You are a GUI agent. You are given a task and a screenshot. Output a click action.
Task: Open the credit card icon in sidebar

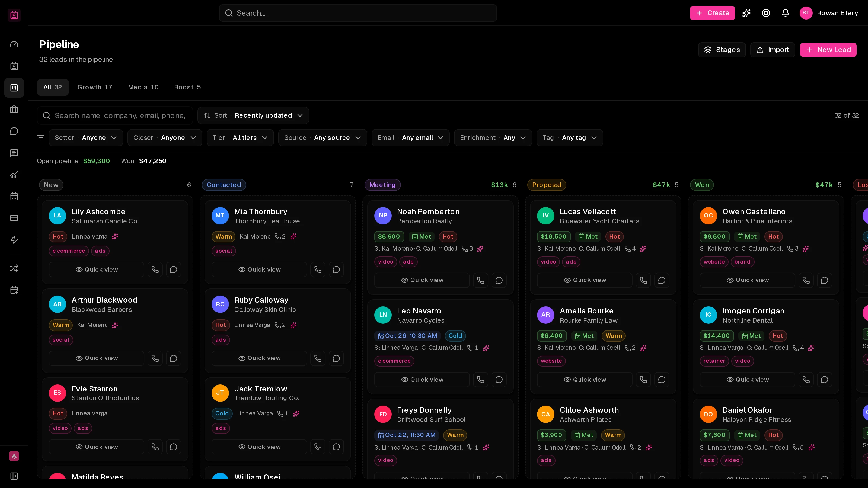[x=14, y=218]
